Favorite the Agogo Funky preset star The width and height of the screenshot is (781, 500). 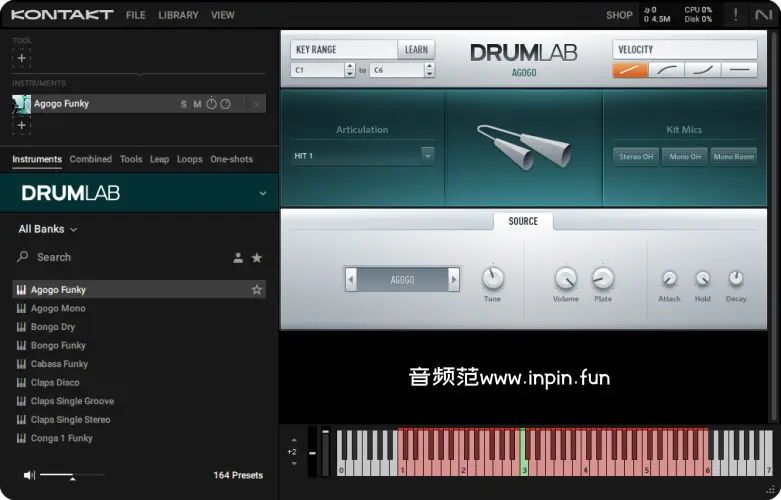click(x=257, y=290)
